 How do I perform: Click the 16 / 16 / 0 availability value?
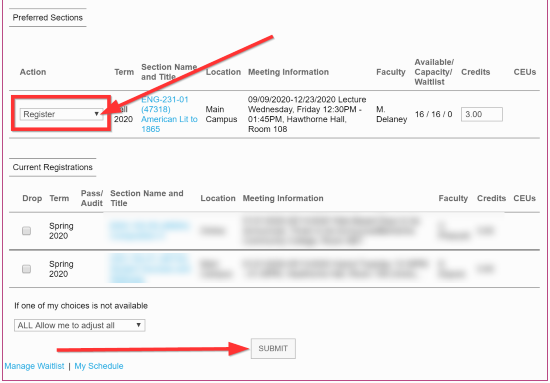pos(434,114)
